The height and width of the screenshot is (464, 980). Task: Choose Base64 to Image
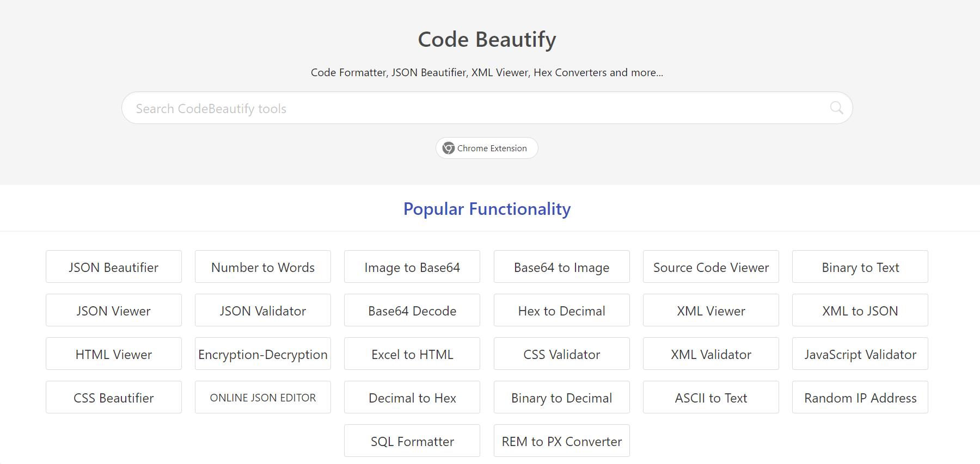pos(562,267)
